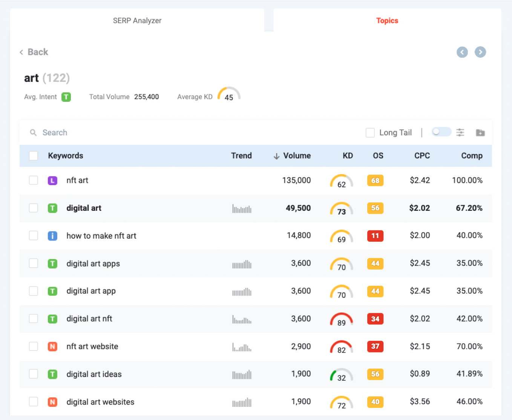Click the trend chart for digital art apps
This screenshot has height=420, width=512.
(242, 264)
